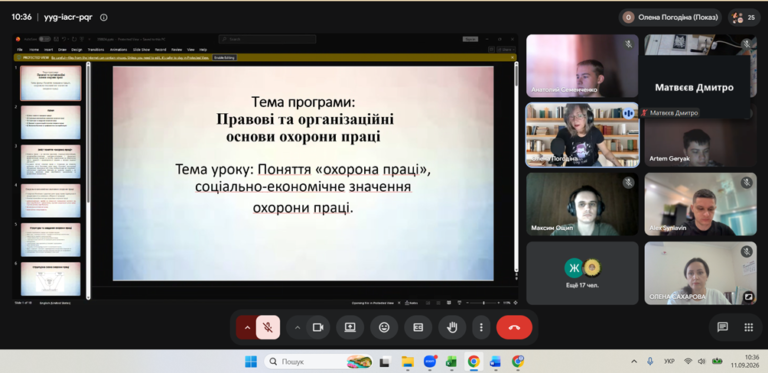768x373 pixels.
Task: Click the Олена Погодіна (Показ) presenter chip
Action: (x=670, y=18)
